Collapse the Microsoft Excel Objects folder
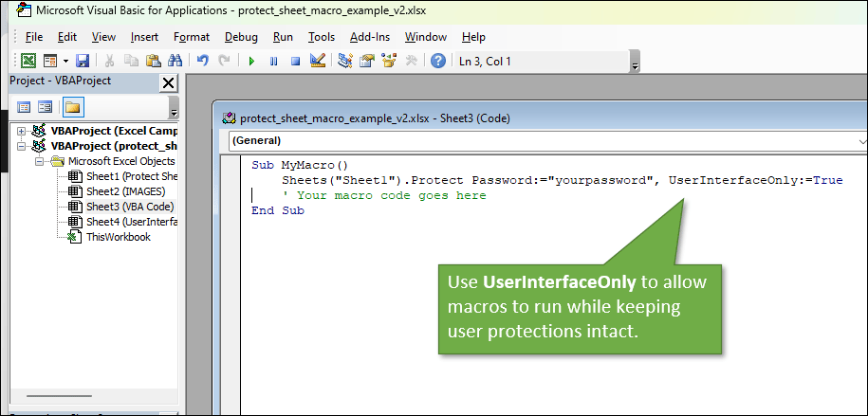This screenshot has width=868, height=416. point(40,161)
